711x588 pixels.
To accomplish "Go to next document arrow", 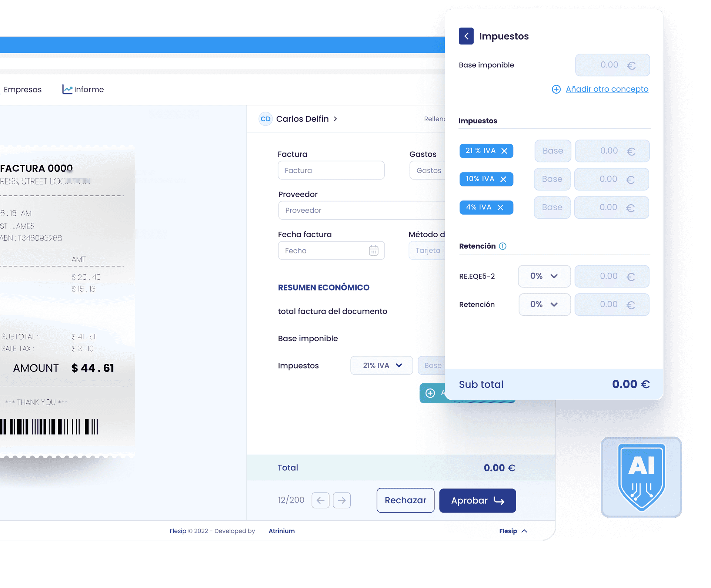I will (342, 500).
